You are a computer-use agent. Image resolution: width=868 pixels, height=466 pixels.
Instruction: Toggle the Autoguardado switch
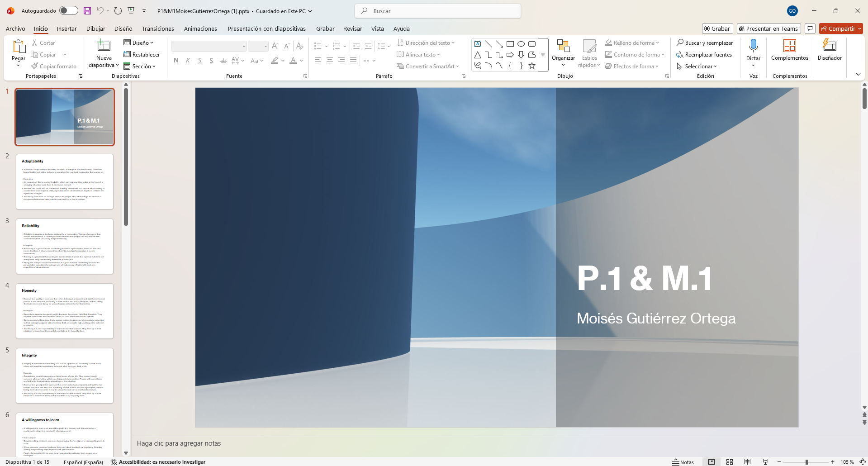[x=69, y=10]
